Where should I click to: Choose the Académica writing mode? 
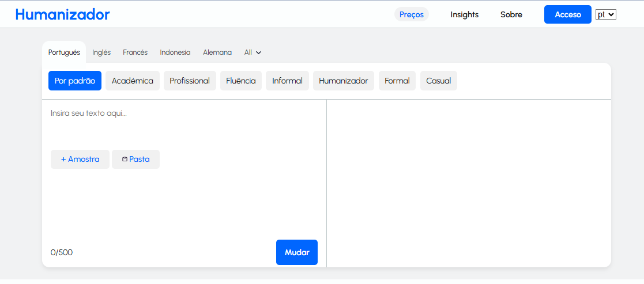click(133, 81)
